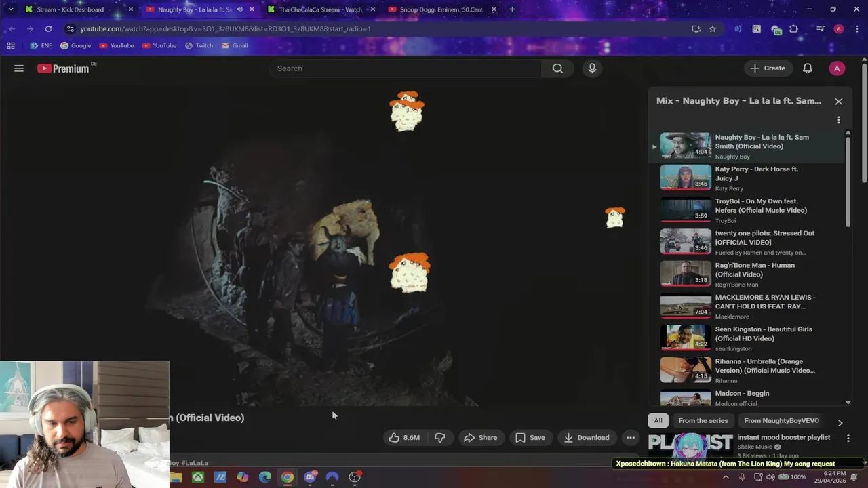Open options for instant mood booster playlist
The height and width of the screenshot is (488, 868).
coord(848,439)
